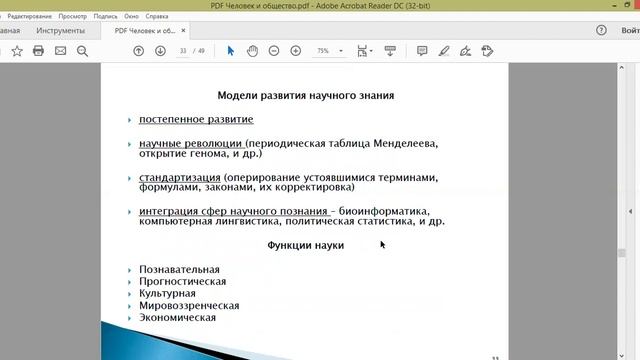Print the document with the printer icon
This screenshot has width=640, height=360.
[x=38, y=51]
